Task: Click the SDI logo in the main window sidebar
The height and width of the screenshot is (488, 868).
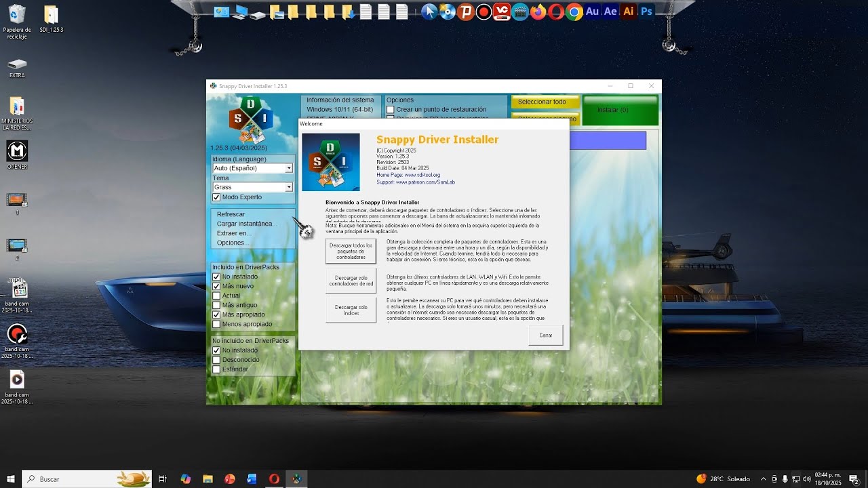Action: [250, 119]
